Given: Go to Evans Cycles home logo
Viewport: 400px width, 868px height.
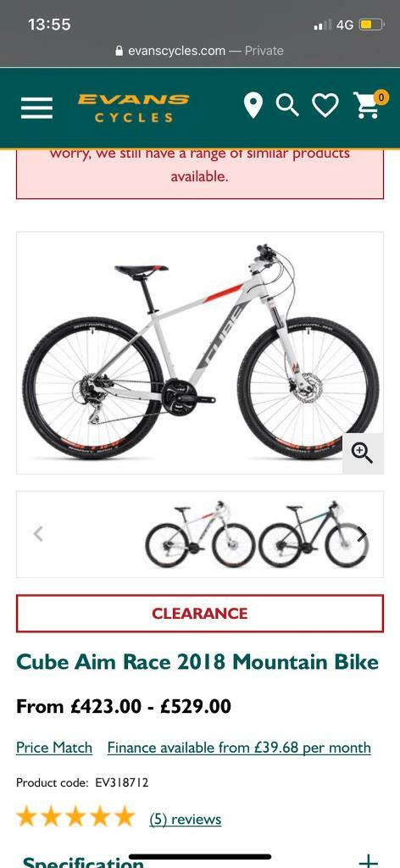Looking at the screenshot, I should click(x=133, y=108).
